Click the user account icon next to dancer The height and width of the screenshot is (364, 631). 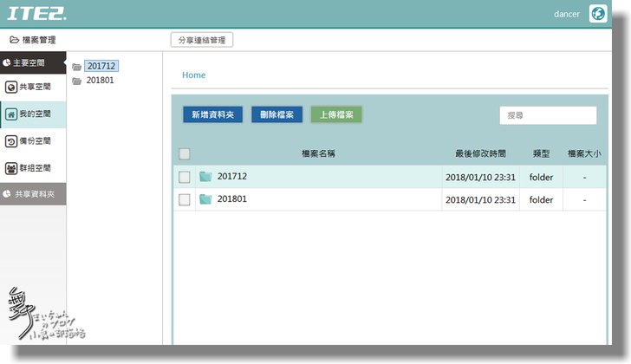pos(597,14)
